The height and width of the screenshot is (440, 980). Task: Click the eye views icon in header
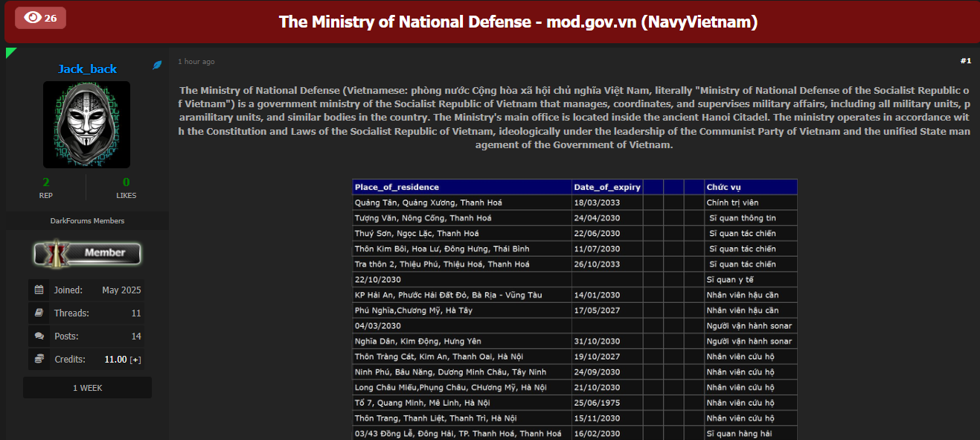coord(33,18)
